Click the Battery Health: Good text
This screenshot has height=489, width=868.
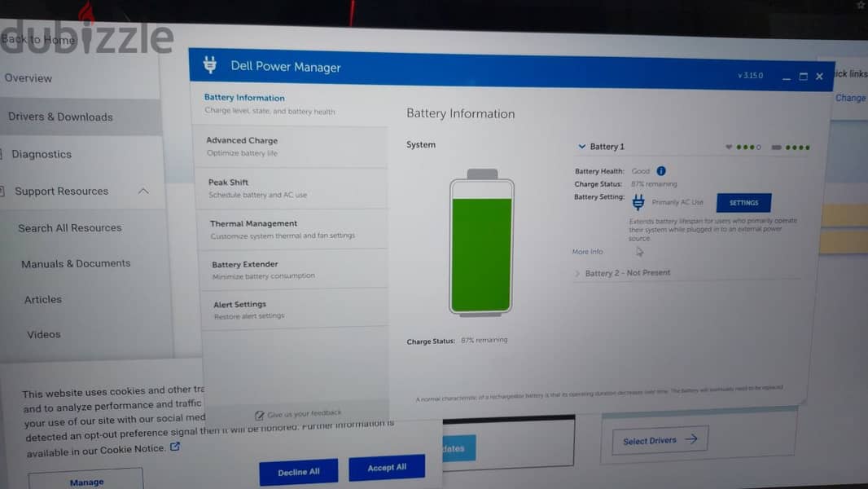click(612, 171)
